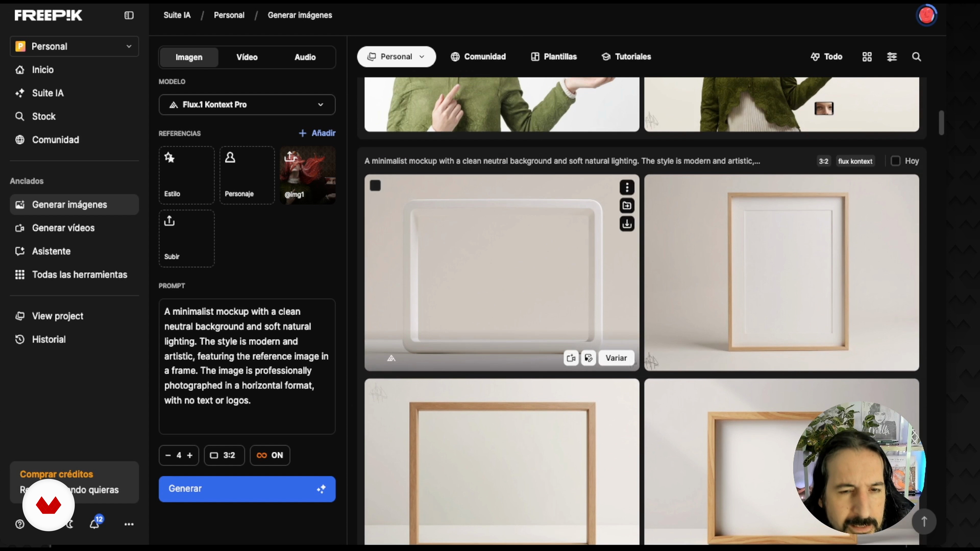Click the Variar button on first image
The image size is (980, 551).
[616, 358]
